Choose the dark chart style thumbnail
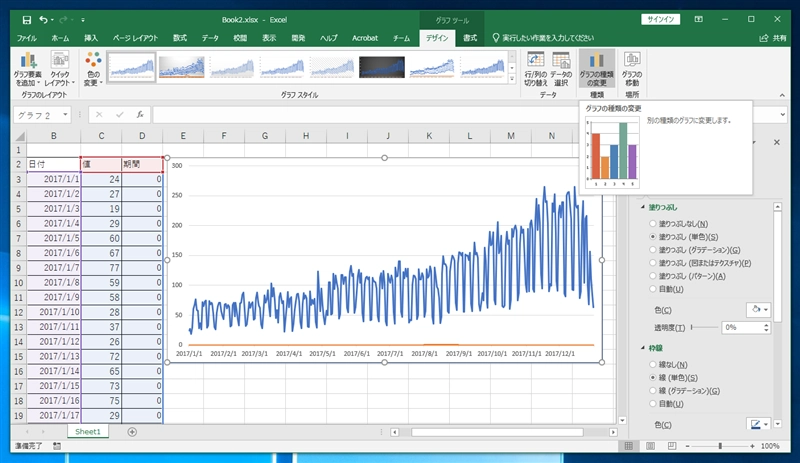The width and height of the screenshot is (800, 463). [382, 67]
